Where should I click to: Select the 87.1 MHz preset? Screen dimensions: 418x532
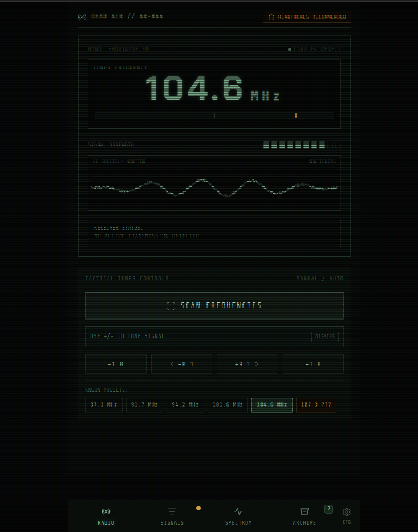[104, 405]
